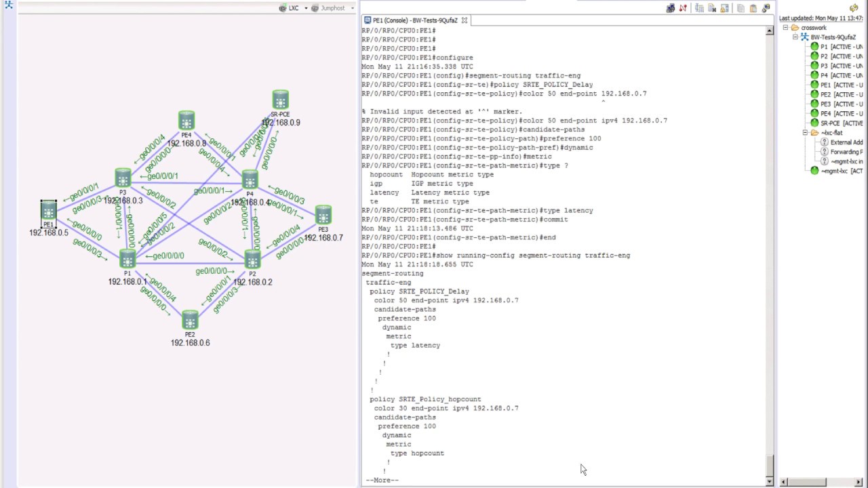Click the paste clipboard icon in console toolbar
This screenshot has width=868, height=488.
point(753,8)
